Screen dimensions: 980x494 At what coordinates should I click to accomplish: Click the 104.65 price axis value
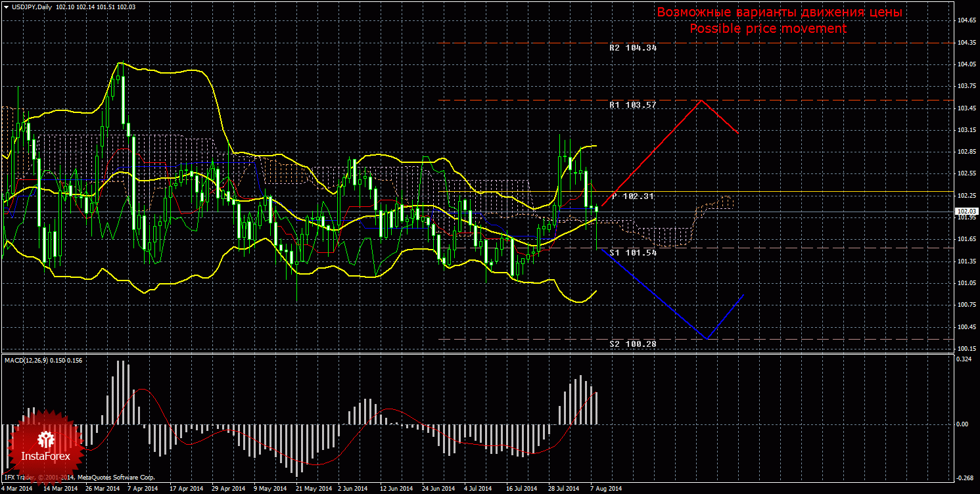click(966, 21)
